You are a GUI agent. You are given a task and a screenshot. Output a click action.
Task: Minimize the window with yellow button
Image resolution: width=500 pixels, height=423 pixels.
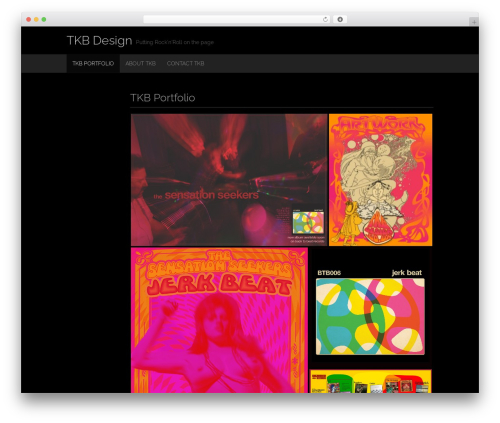(x=36, y=19)
